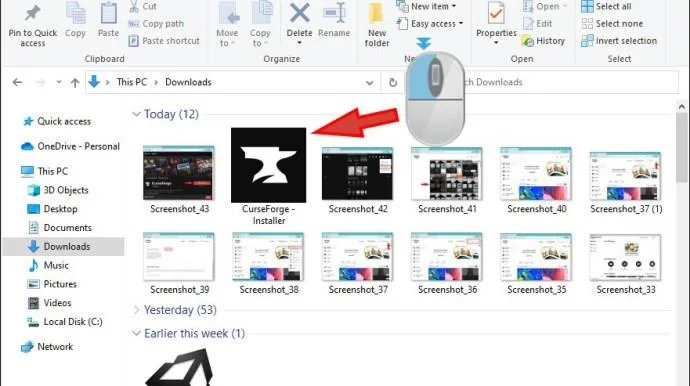The height and width of the screenshot is (386, 690).
Task: Open Desktop in the sidebar
Action: 52,209
